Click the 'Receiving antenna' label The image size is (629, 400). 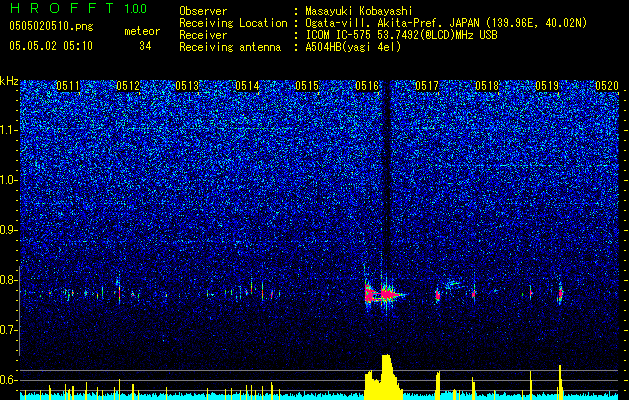[230, 47]
